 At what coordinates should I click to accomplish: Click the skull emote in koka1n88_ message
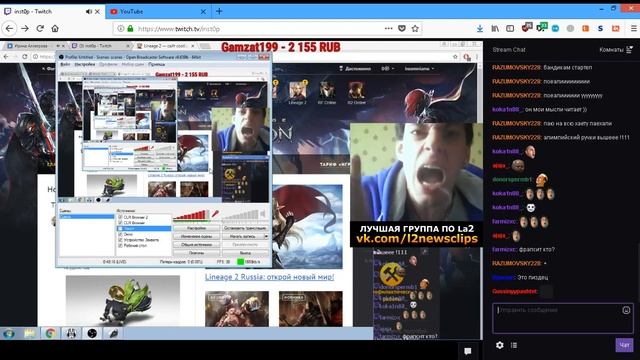[x=530, y=208]
